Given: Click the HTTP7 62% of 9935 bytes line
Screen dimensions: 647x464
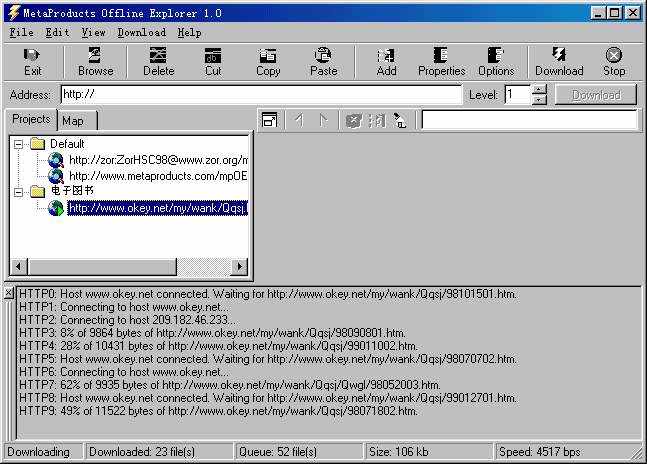Looking at the screenshot, I should 229,385.
